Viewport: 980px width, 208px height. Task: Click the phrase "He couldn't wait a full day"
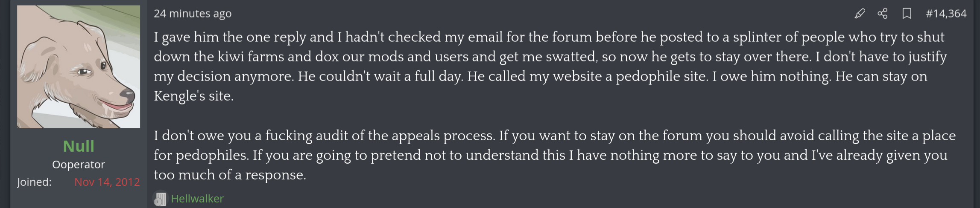point(380,76)
